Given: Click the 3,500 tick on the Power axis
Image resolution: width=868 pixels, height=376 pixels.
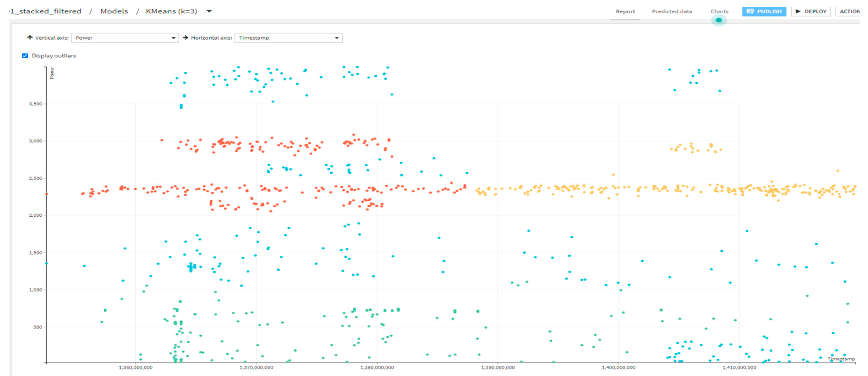Looking at the screenshot, I should click(35, 104).
